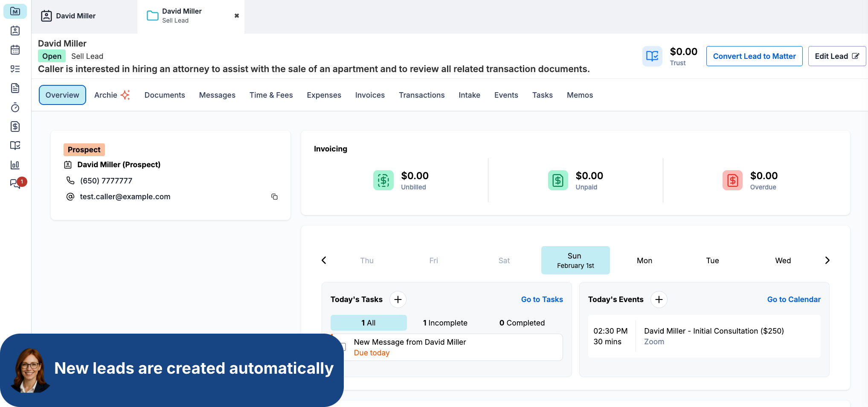
Task: Click Convert Lead to Matter button
Action: [x=754, y=56]
